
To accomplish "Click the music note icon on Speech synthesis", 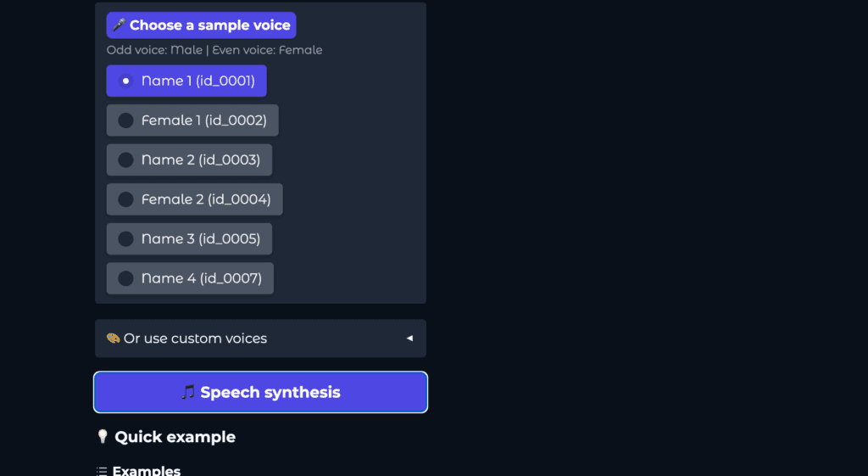I will tap(188, 392).
